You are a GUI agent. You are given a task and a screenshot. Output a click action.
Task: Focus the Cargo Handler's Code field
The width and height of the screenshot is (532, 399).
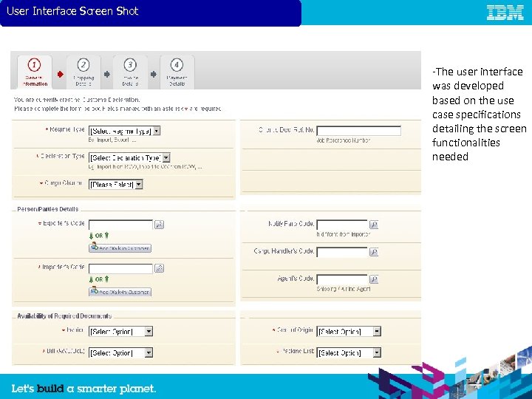click(342, 252)
